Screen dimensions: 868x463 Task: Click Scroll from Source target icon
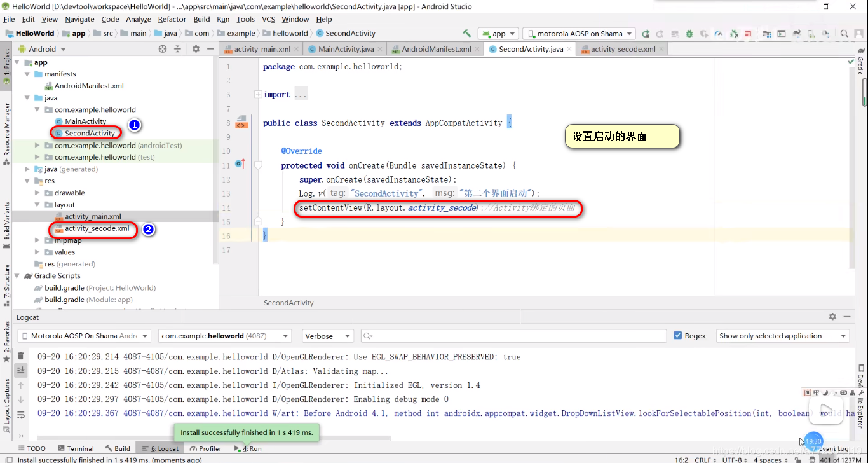coord(163,49)
